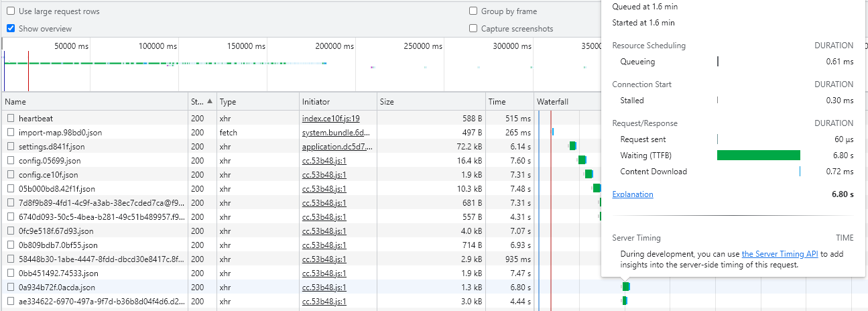Click the 0bb451492.74533.json file icon

point(11,273)
